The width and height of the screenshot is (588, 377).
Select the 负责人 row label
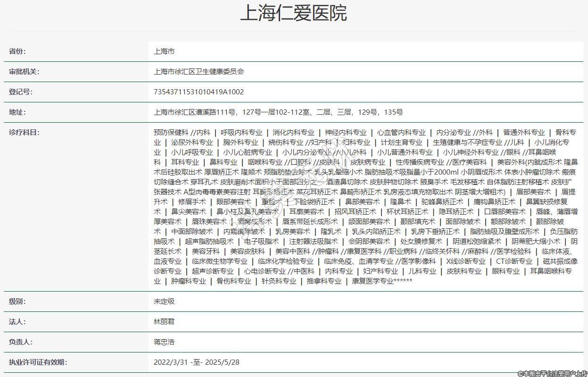coord(21,342)
